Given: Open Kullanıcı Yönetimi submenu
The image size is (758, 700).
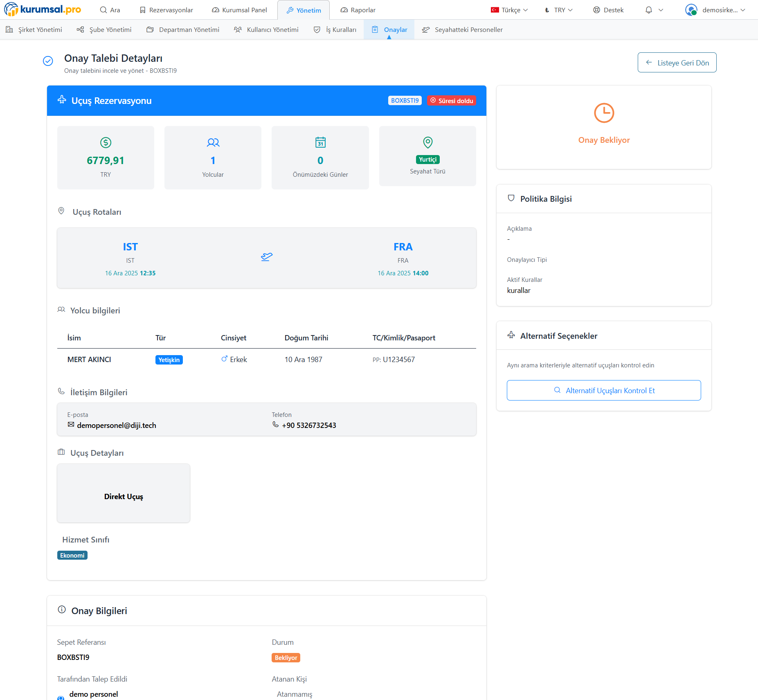Looking at the screenshot, I should pos(266,29).
